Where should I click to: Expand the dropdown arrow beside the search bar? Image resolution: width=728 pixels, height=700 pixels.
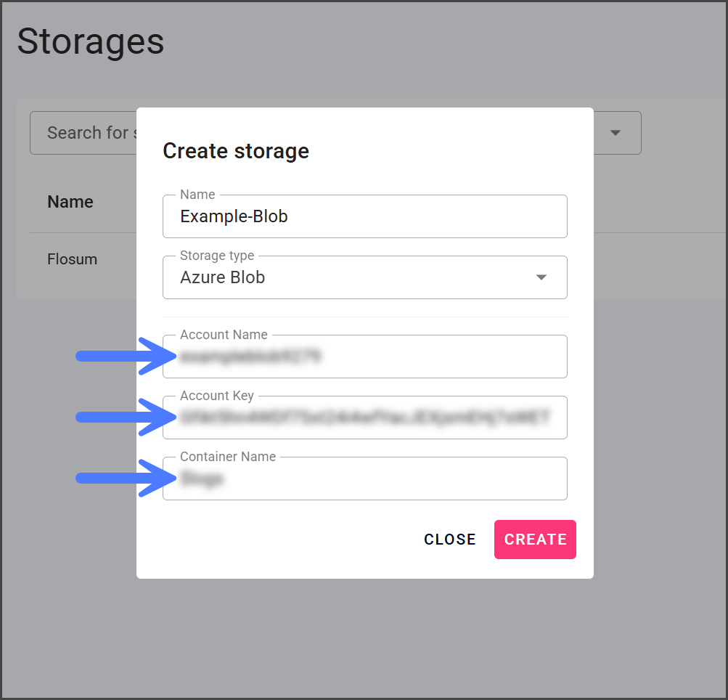point(615,133)
